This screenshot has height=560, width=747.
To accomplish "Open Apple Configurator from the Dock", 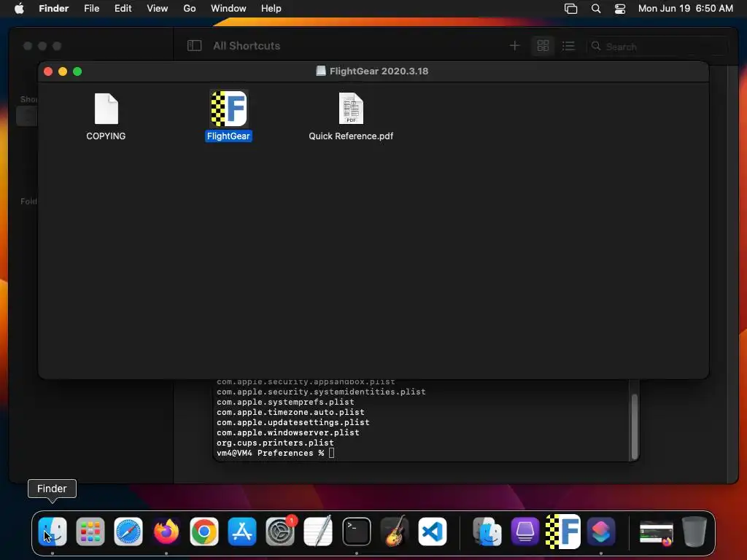I will click(525, 532).
